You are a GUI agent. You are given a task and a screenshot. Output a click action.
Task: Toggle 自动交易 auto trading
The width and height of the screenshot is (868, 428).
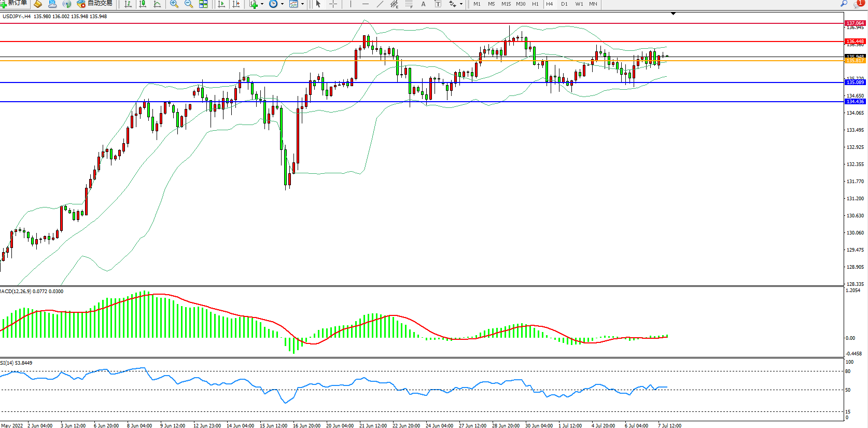94,4
